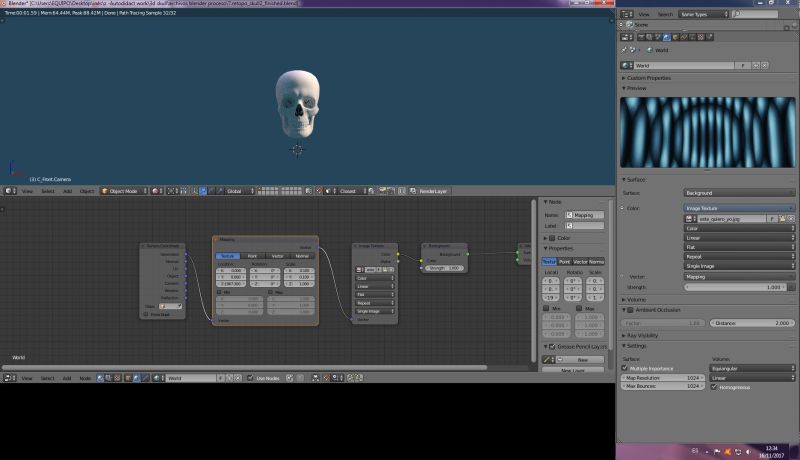The width and height of the screenshot is (800, 460).
Task: Adjust the Distance field for Ambient Occlusion
Action: pos(752,323)
